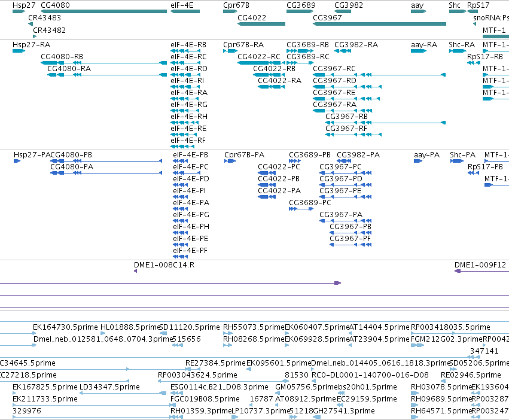Click the RH55073.5prime EST label
The width and height of the screenshot is (509, 420).
pos(254,327)
